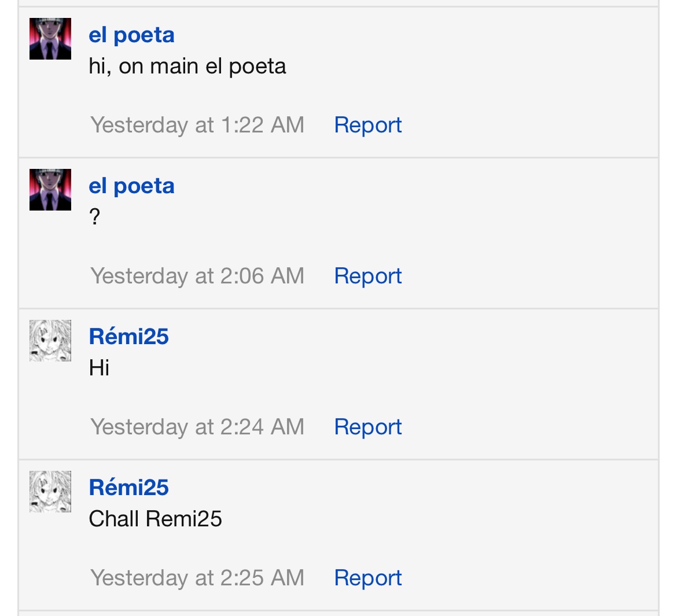This screenshot has width=677, height=616.
Task: Click the 'Yesterday at 1:22 AM' timestamp
Action: [197, 125]
